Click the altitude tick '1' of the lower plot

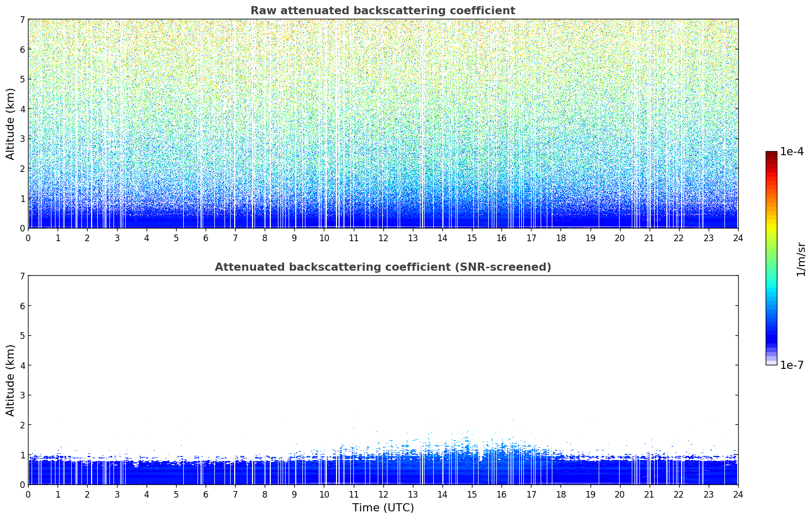pos(22,454)
